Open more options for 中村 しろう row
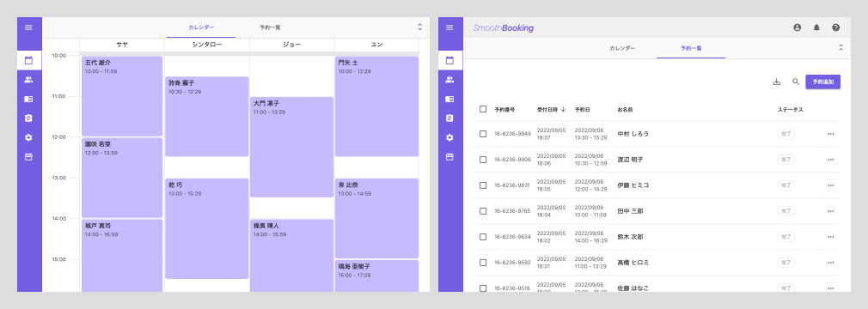 point(830,134)
